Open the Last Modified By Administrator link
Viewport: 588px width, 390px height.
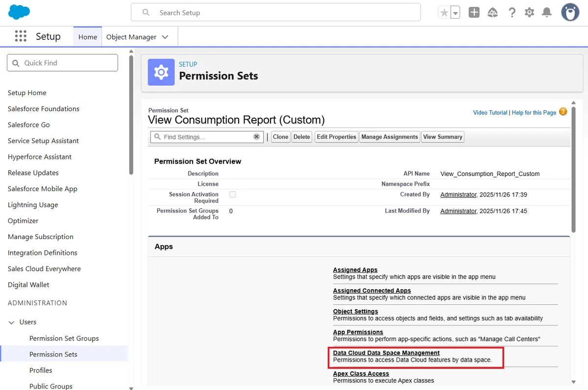(459, 211)
